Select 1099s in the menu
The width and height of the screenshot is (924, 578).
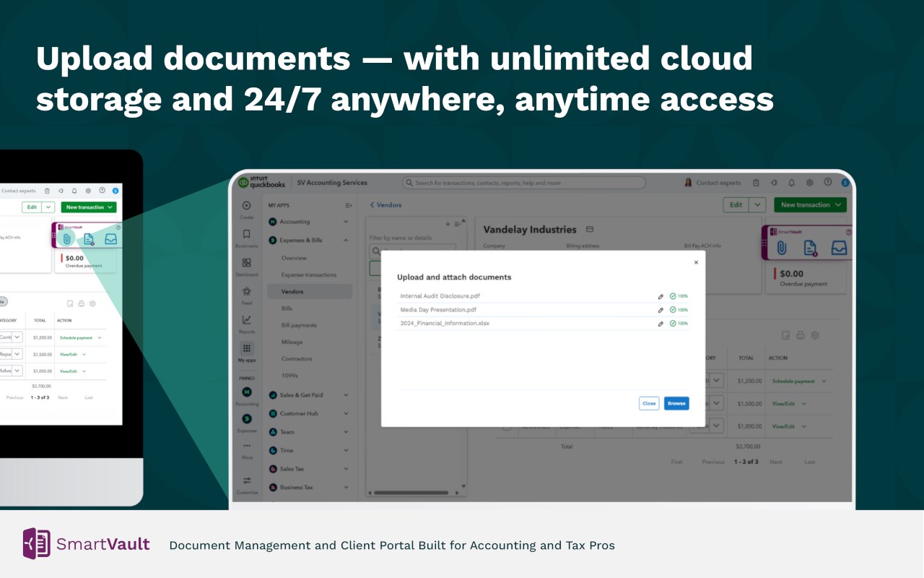(289, 376)
